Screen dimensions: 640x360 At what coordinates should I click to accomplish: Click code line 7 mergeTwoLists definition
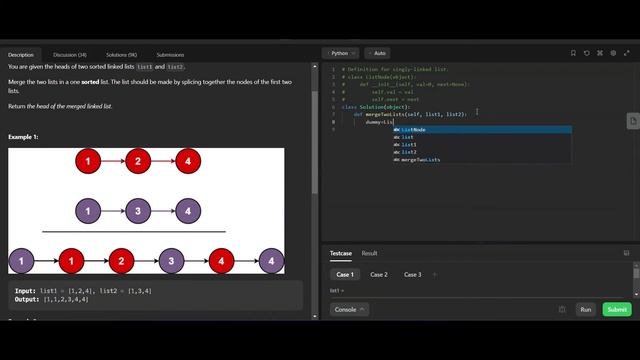tap(410, 114)
